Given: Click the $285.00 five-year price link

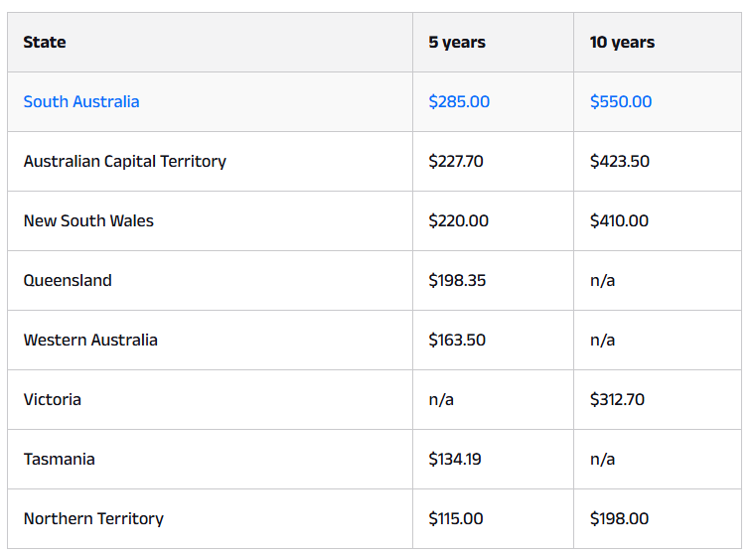Looking at the screenshot, I should [x=459, y=101].
